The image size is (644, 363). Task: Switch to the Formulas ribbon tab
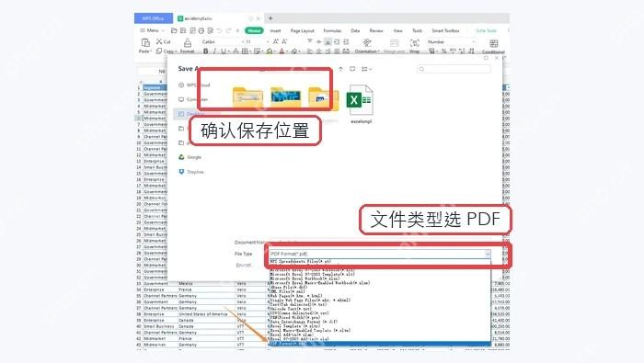332,30
